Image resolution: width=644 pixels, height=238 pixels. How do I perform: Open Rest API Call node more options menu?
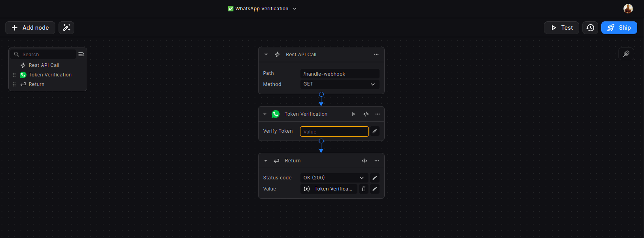[x=376, y=55]
